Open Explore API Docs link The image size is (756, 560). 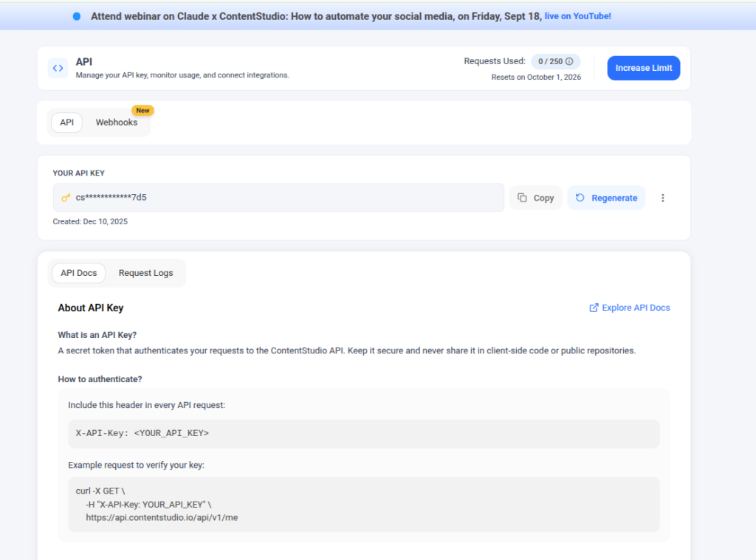[x=630, y=308]
